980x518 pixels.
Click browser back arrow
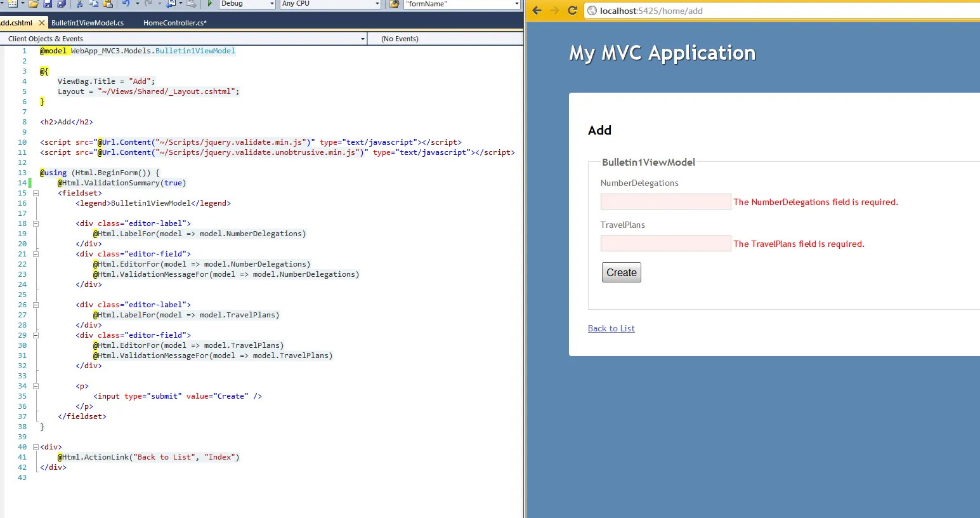tap(537, 11)
